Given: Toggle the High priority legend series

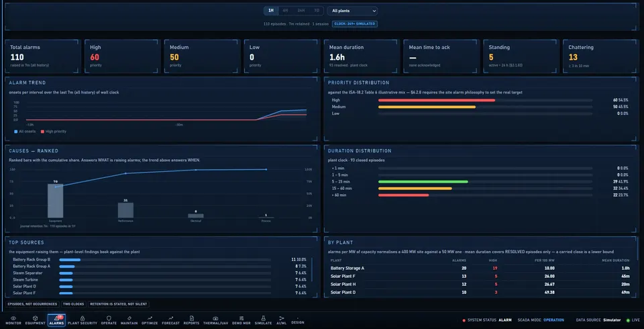Looking at the screenshot, I should click(53, 132).
